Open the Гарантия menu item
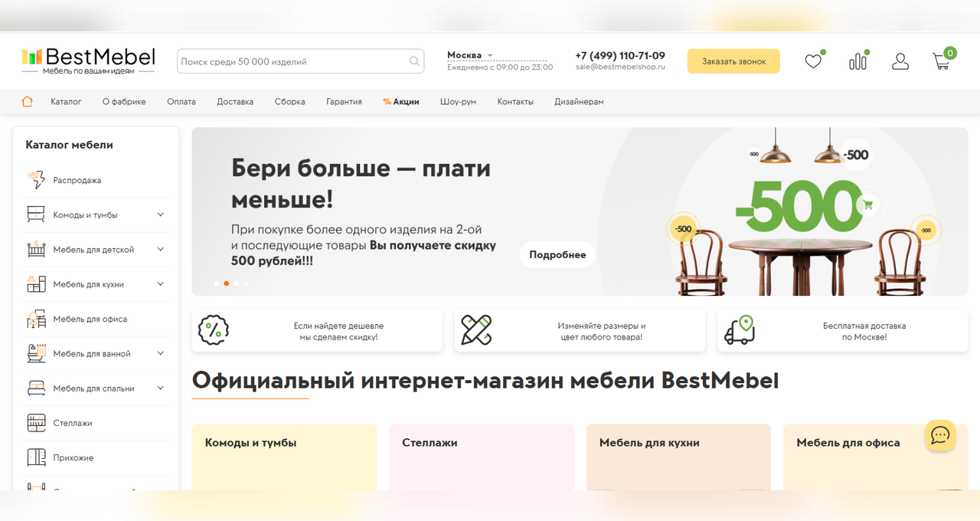 344,101
